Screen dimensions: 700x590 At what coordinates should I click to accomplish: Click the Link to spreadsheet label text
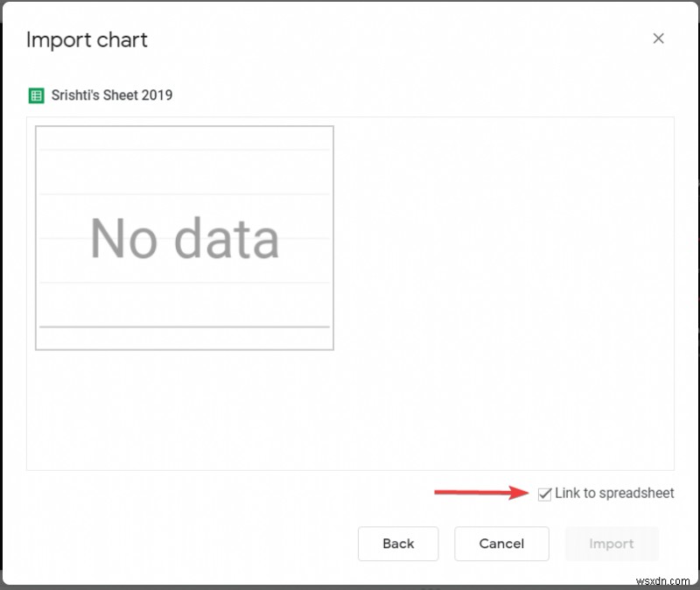615,494
